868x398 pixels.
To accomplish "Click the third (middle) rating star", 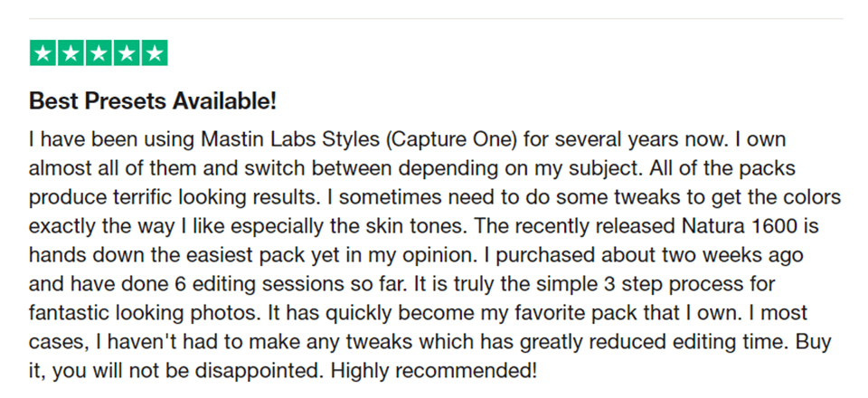I will pos(99,53).
